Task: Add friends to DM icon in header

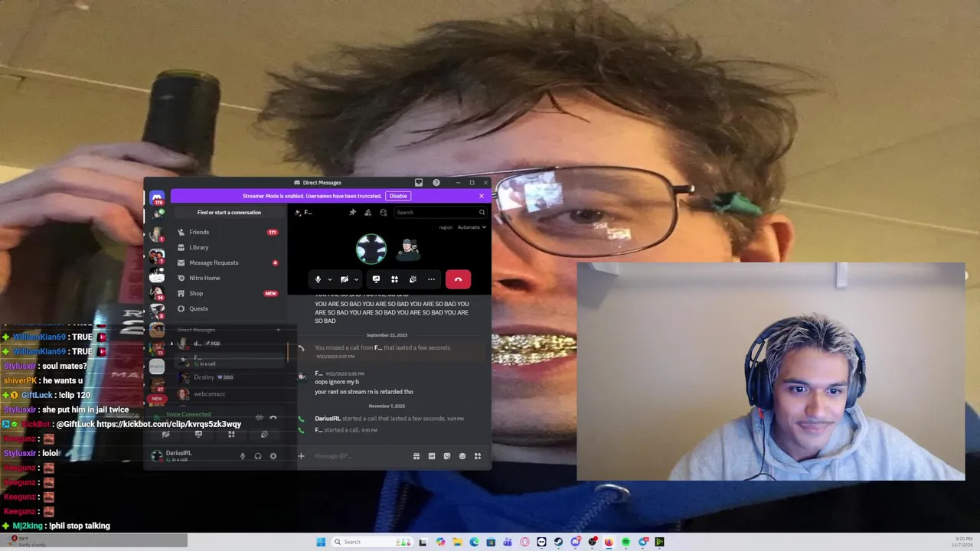Action: click(368, 212)
